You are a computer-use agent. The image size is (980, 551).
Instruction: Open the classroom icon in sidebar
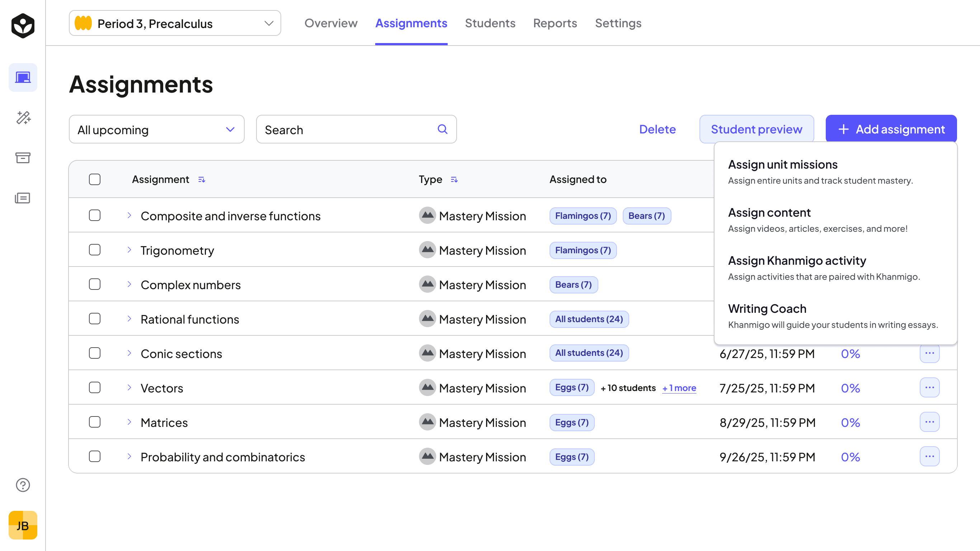(x=23, y=77)
